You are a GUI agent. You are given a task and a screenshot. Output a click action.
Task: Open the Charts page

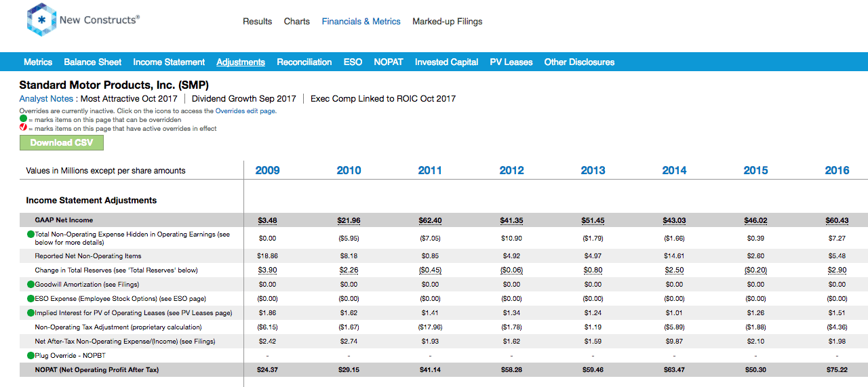(297, 22)
